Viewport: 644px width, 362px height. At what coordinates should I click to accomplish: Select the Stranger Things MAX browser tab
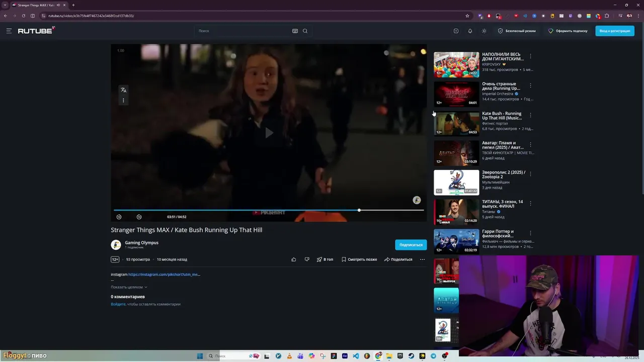click(x=39, y=5)
